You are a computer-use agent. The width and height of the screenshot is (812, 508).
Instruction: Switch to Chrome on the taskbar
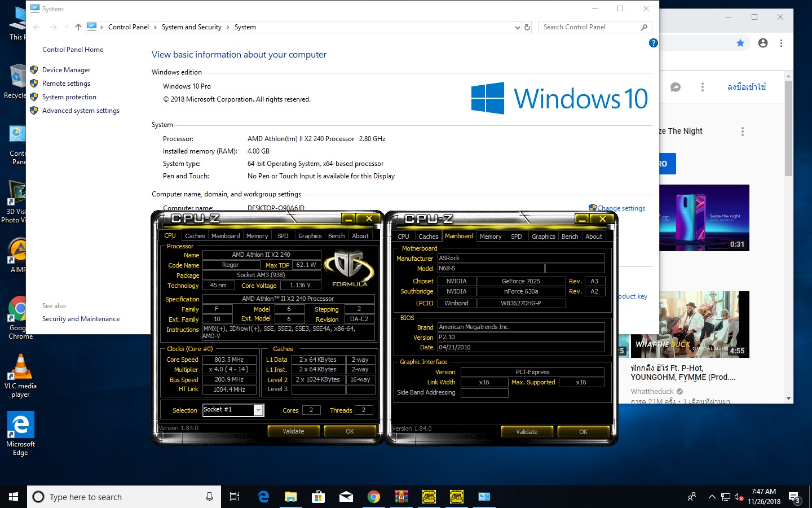(373, 497)
